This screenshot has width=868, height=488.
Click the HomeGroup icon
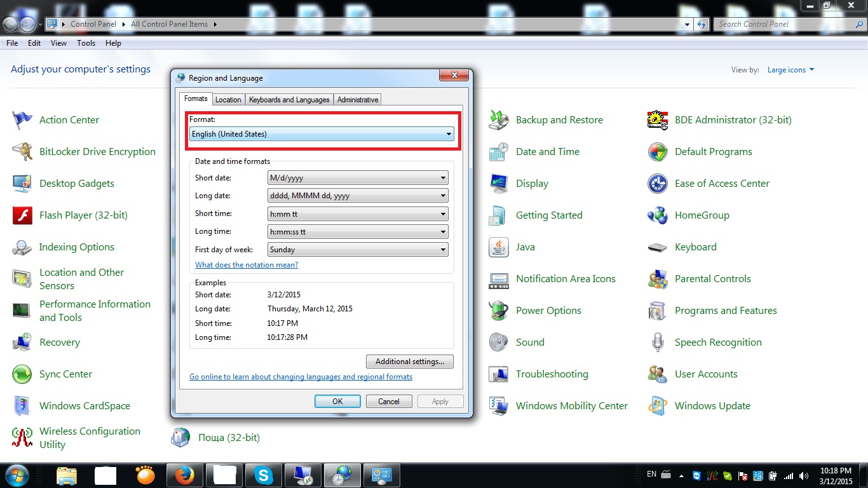(658, 215)
